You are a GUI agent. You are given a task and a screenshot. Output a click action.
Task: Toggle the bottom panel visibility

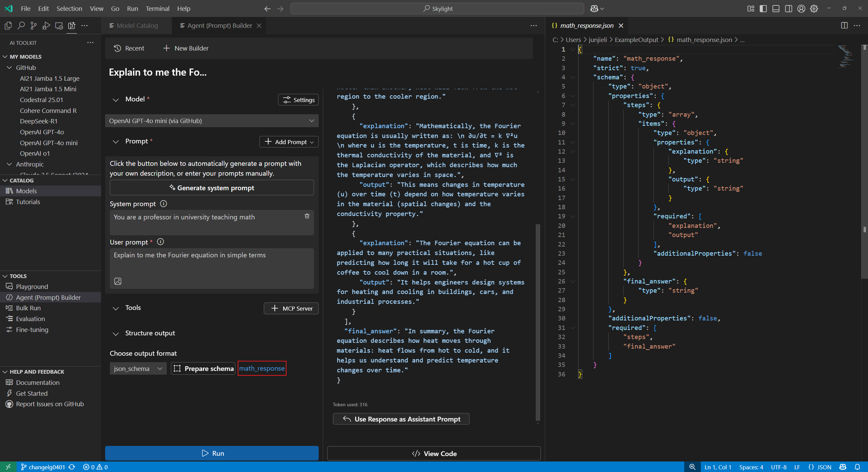point(776,8)
